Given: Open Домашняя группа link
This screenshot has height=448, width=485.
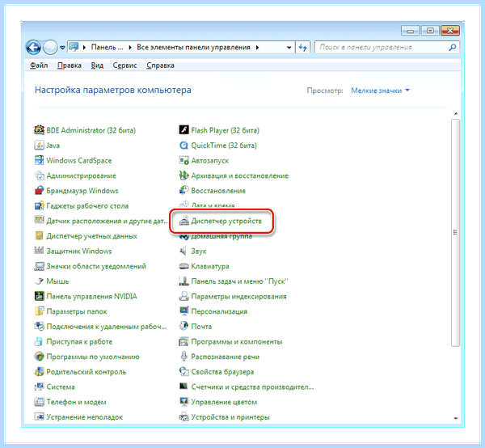Looking at the screenshot, I should point(221,237).
